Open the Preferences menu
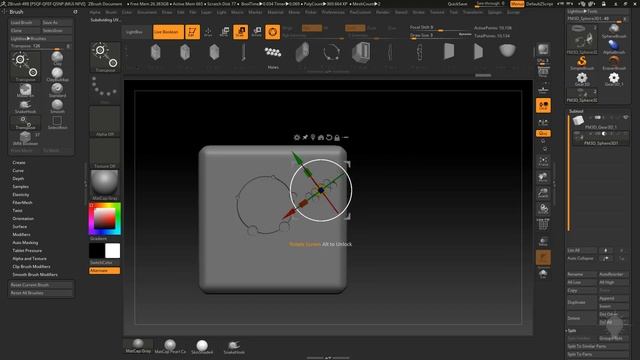This screenshot has height=360, width=640. [333, 12]
